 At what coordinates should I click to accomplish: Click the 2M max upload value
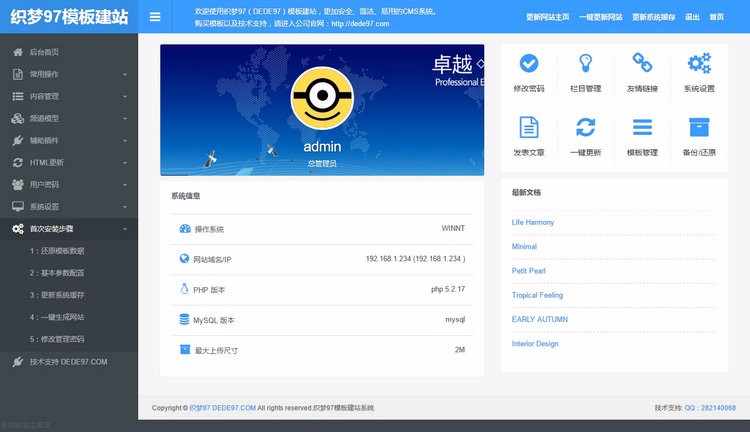tap(460, 350)
